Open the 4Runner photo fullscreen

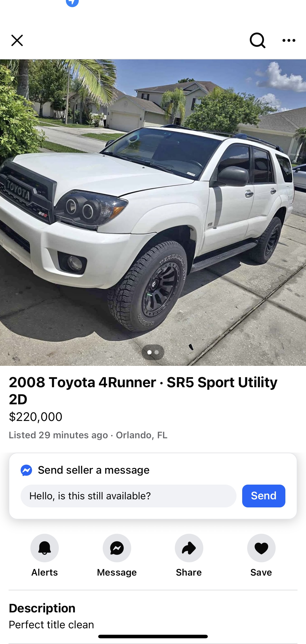[153, 213]
